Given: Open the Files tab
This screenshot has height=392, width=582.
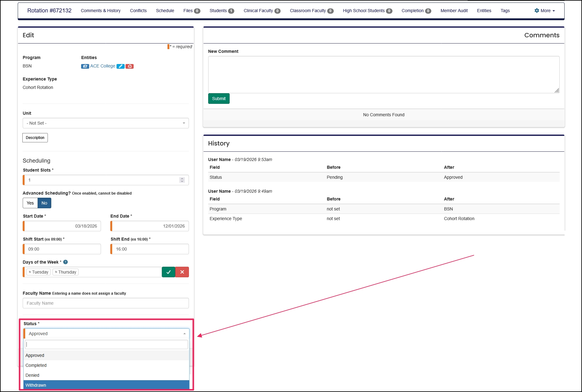Looking at the screenshot, I should 192,11.
